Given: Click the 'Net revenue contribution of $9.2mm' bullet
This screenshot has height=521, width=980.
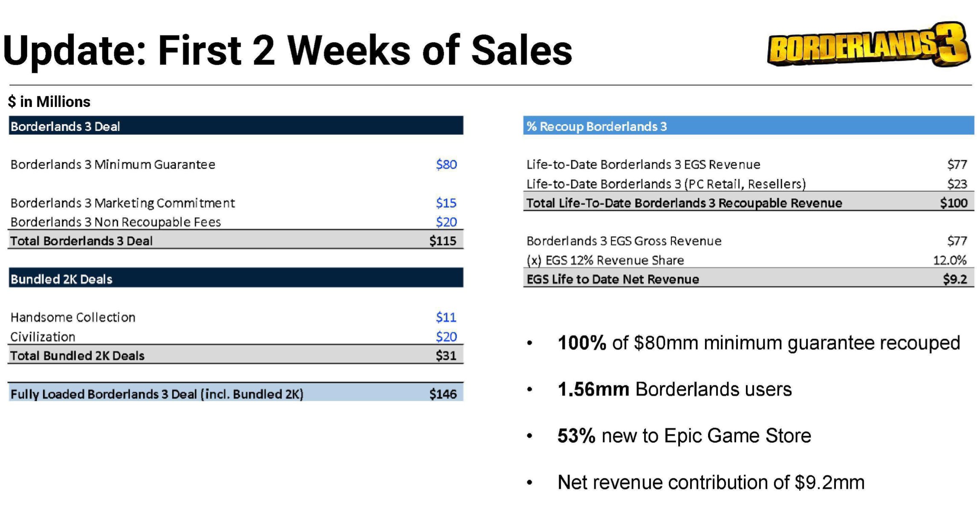Looking at the screenshot, I should (711, 482).
